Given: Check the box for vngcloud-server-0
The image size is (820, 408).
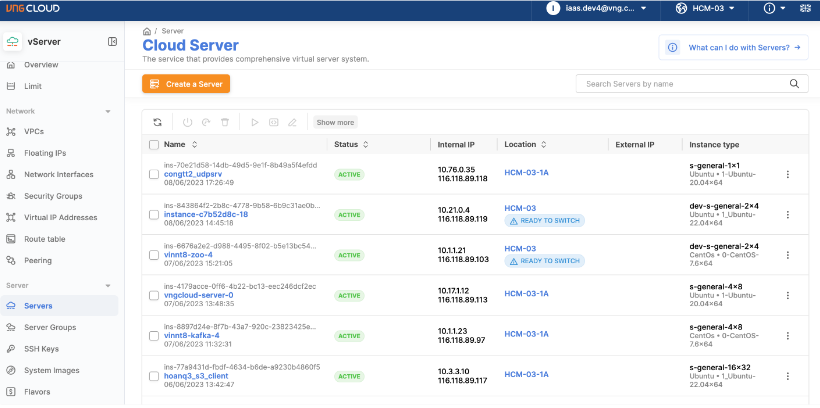Looking at the screenshot, I should 154,295.
